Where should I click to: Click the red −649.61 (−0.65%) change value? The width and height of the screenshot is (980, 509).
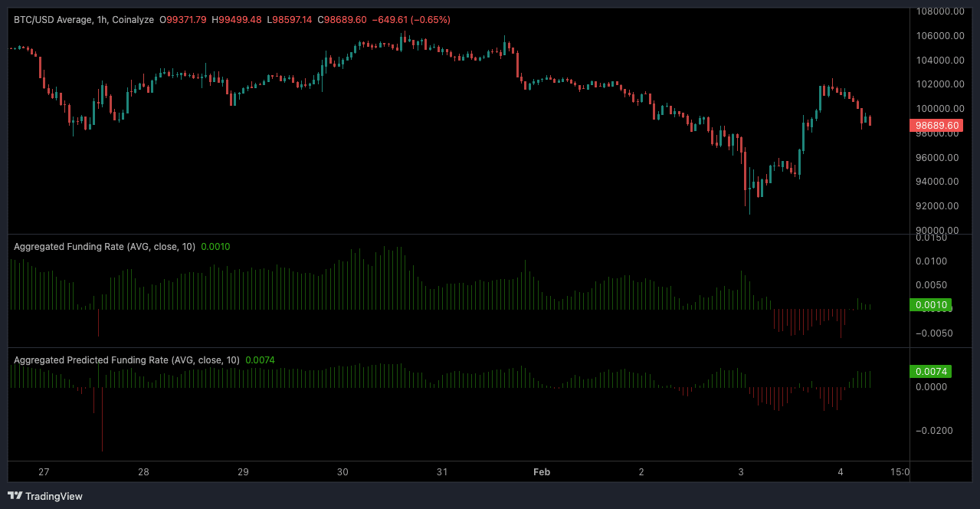point(411,19)
